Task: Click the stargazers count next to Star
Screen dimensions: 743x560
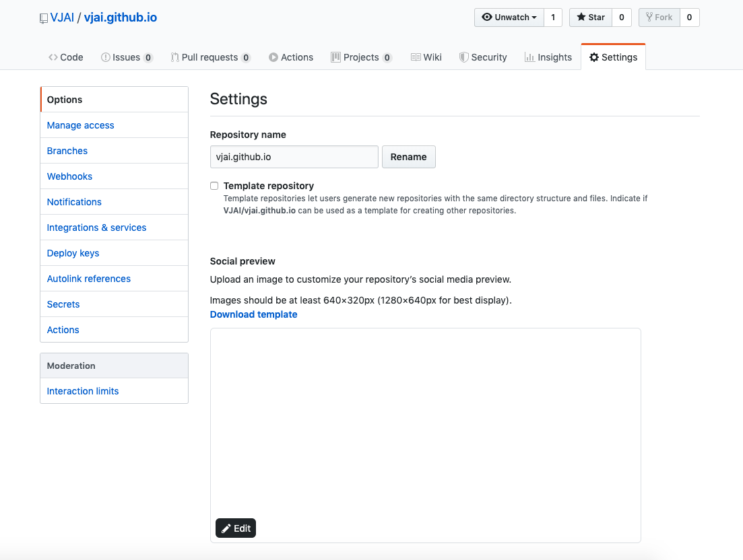Action: tap(622, 17)
